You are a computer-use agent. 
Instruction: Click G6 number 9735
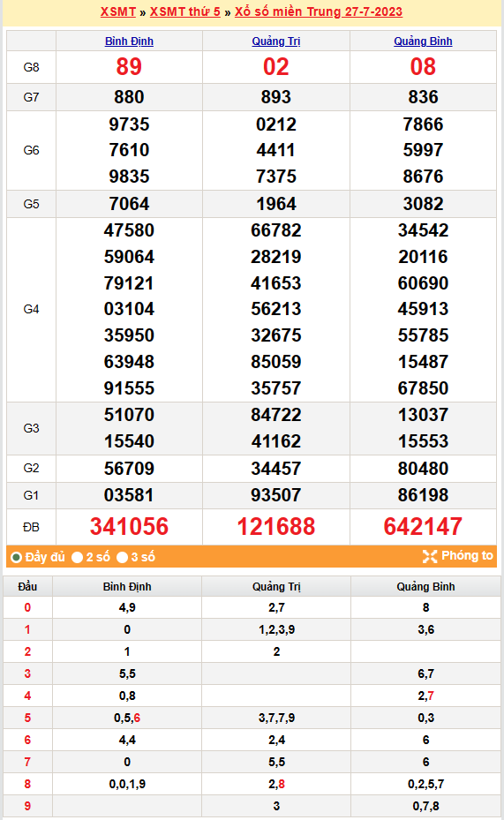coord(129,124)
